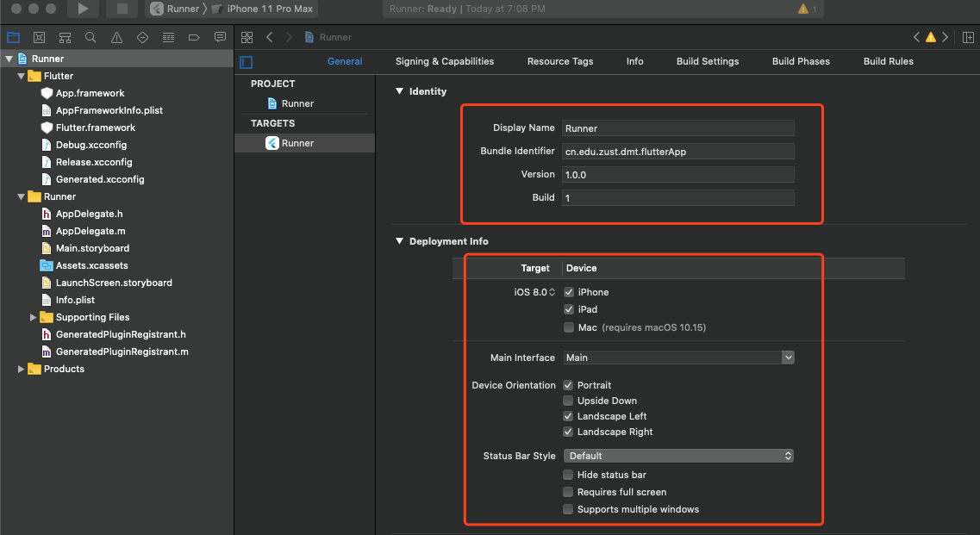Expand the Supporting Files folder
The width and height of the screenshot is (980, 535).
33,318
